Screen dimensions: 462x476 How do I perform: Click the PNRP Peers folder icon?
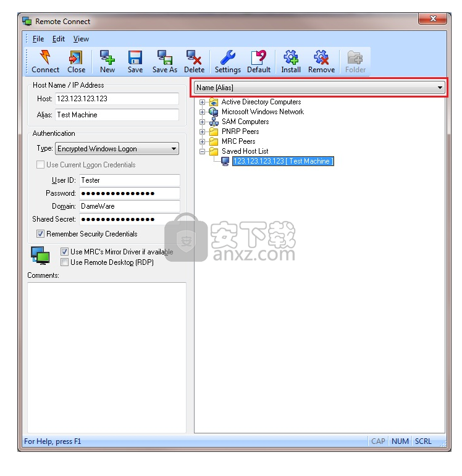[x=214, y=132]
